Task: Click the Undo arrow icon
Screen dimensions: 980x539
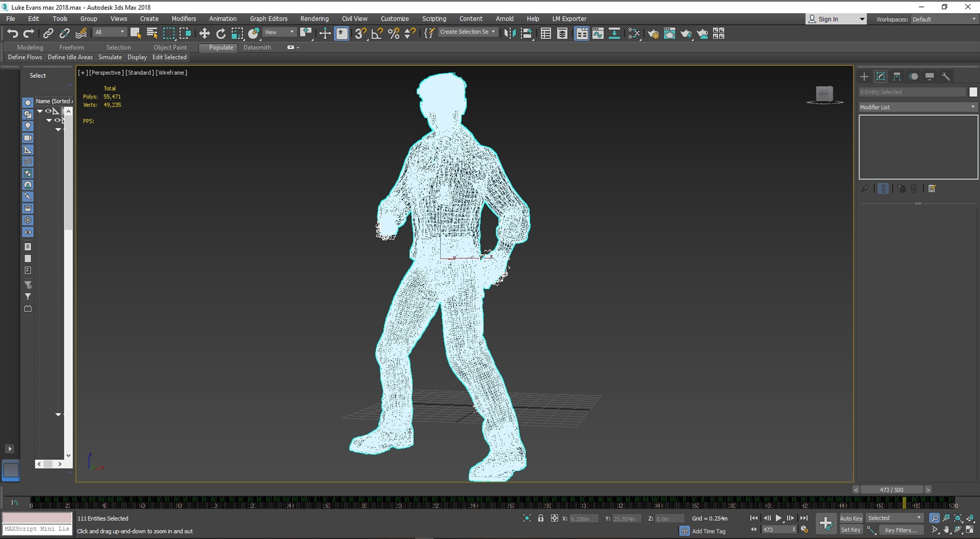Action: pos(13,33)
